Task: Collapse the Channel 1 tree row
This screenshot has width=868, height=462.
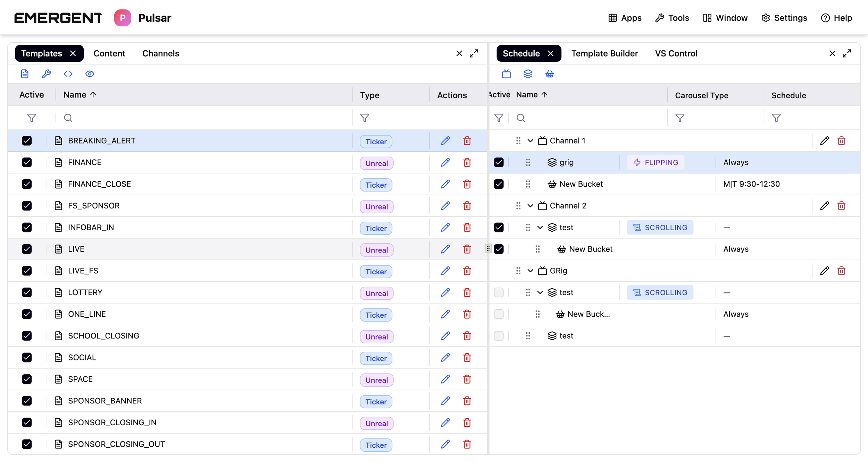Action: (x=530, y=141)
